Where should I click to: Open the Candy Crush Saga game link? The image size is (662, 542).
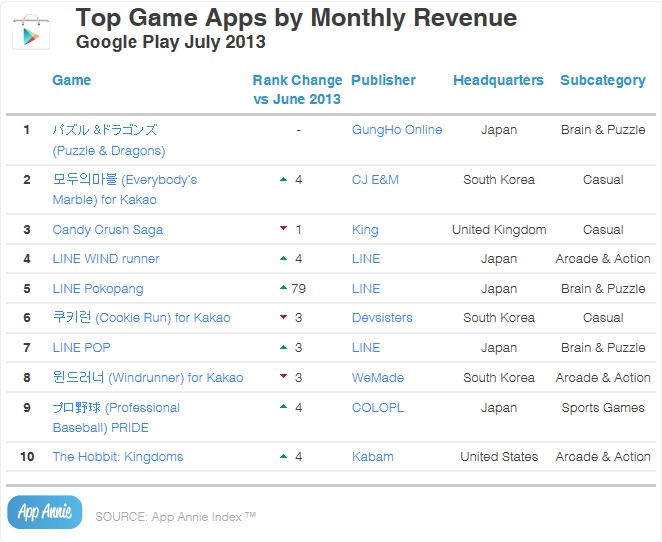[107, 230]
